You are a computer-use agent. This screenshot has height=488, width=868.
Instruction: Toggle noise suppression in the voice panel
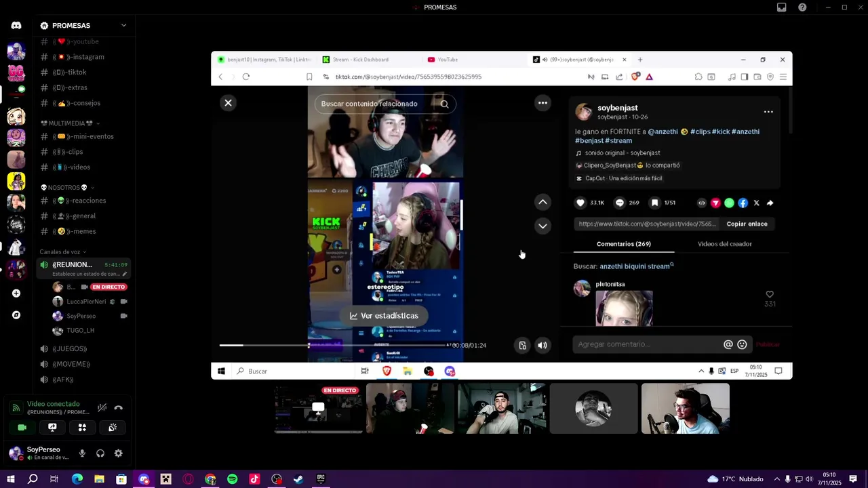coord(102,408)
